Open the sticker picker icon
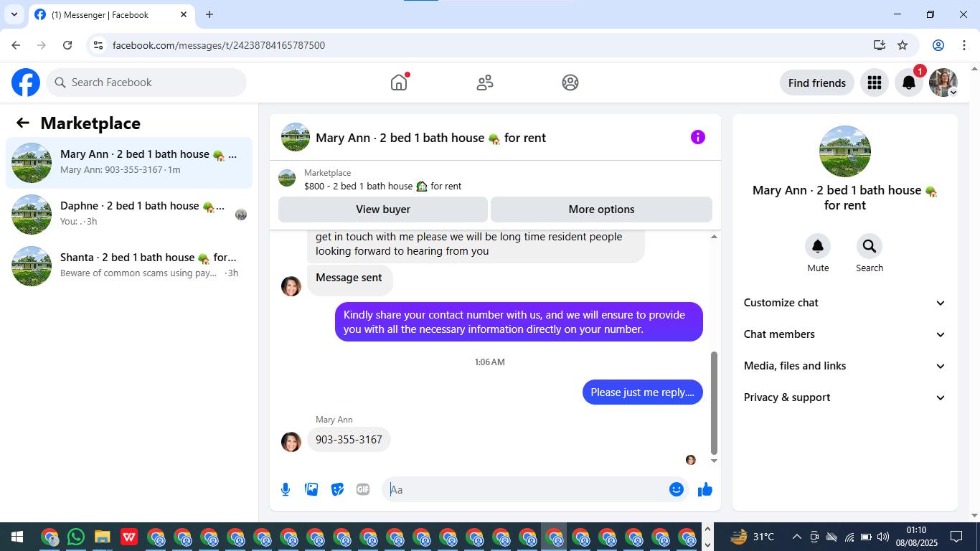This screenshot has height=551, width=980. coord(337,489)
